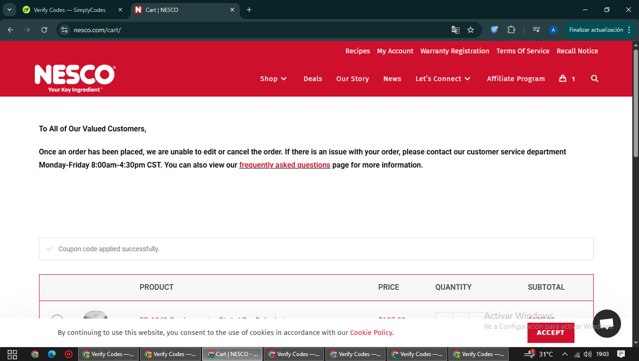The width and height of the screenshot is (639, 361).
Task: Open the Chrome profile avatar
Action: 553,30
